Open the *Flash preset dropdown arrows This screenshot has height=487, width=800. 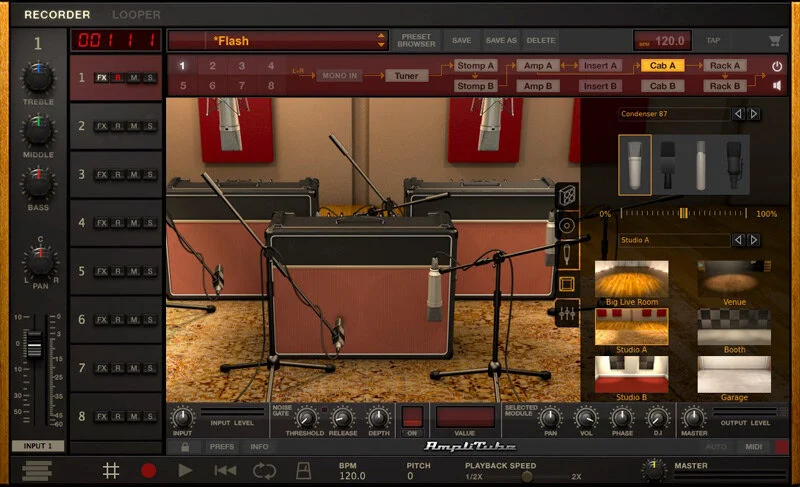click(381, 40)
